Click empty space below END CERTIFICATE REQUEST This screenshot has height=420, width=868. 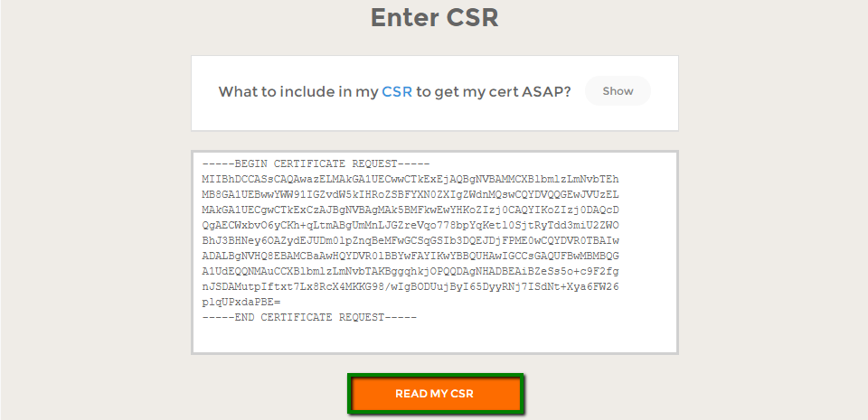pyautogui.click(x=434, y=338)
